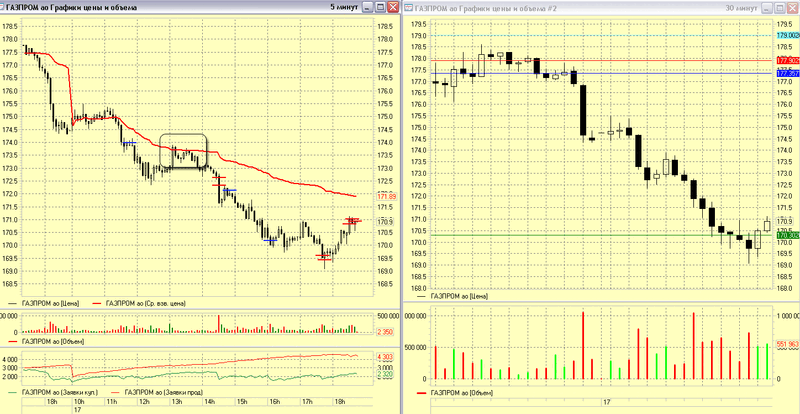Select the blue horizontal line at 177.357
The width and height of the screenshot is (800, 414).
[x=602, y=73]
